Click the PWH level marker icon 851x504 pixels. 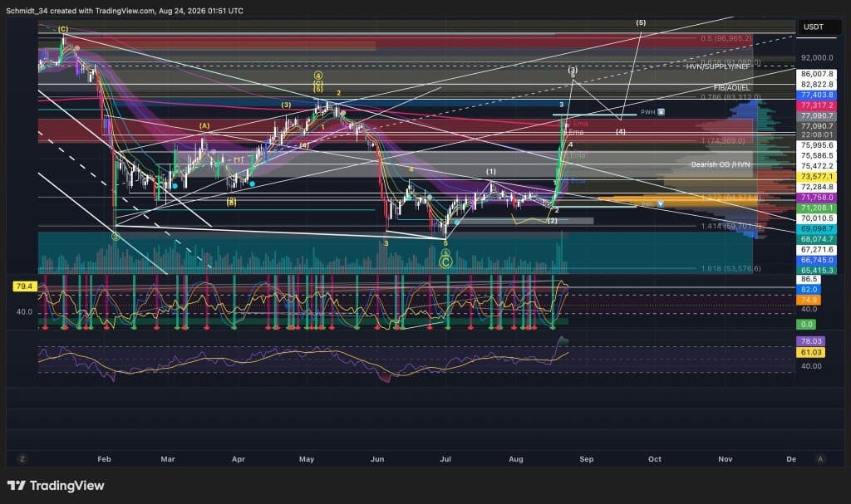coord(661,112)
